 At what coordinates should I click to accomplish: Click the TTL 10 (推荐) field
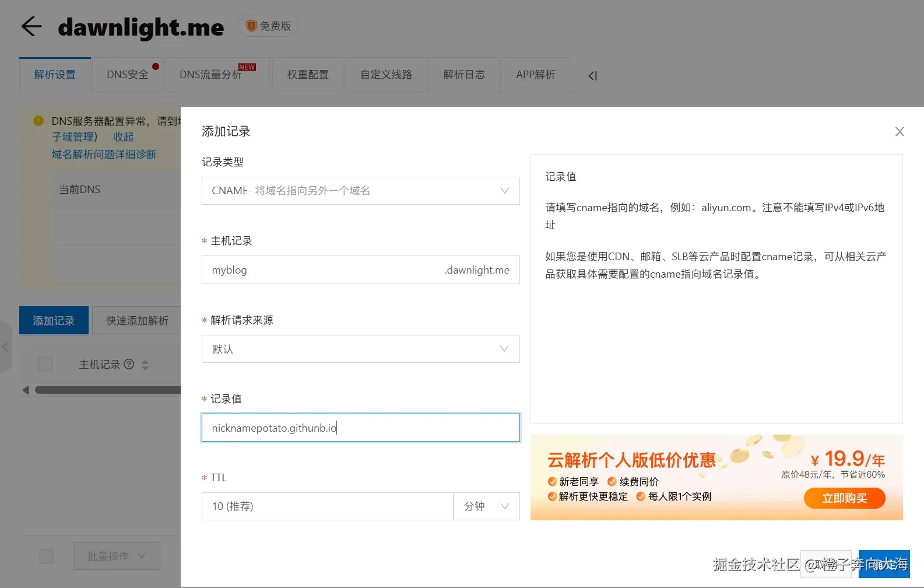(x=328, y=506)
